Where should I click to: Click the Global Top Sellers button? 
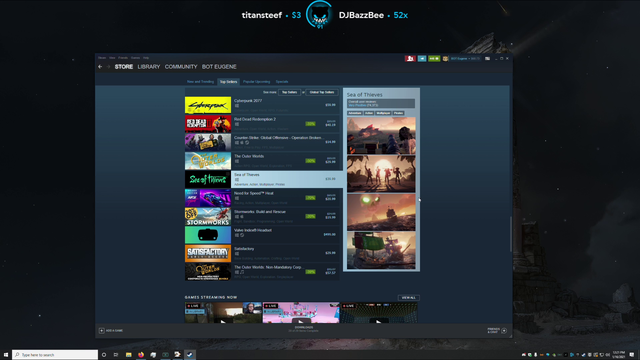click(322, 92)
